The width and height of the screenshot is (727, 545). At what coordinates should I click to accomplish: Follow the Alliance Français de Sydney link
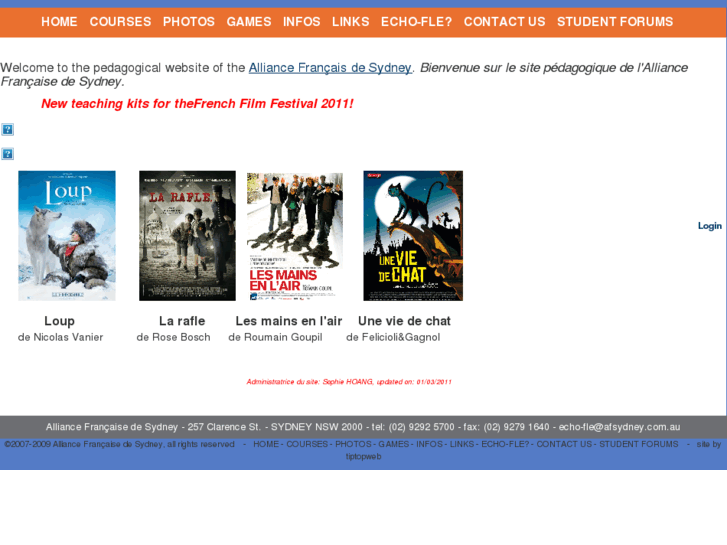(330, 68)
